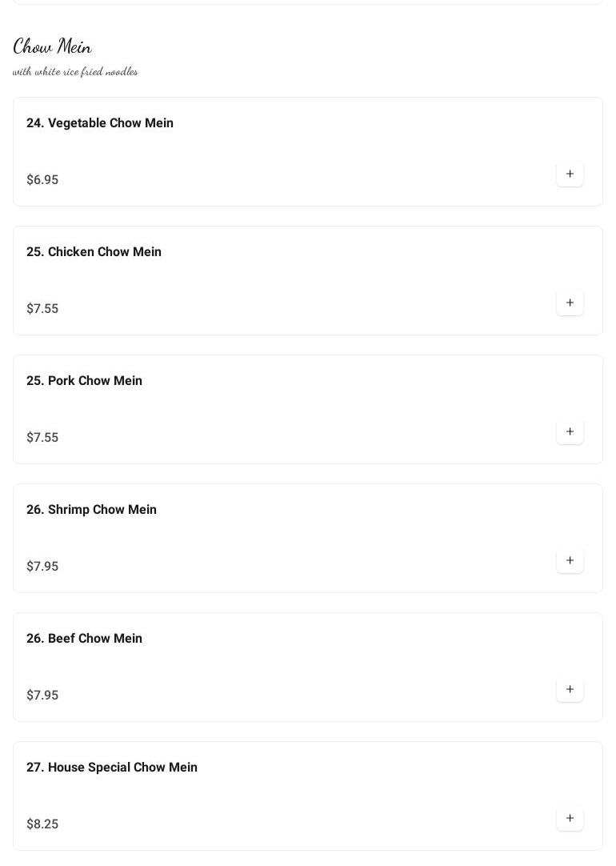Tap plus icon beside Beef Chow Mein
The height and width of the screenshot is (866, 616).
570,689
